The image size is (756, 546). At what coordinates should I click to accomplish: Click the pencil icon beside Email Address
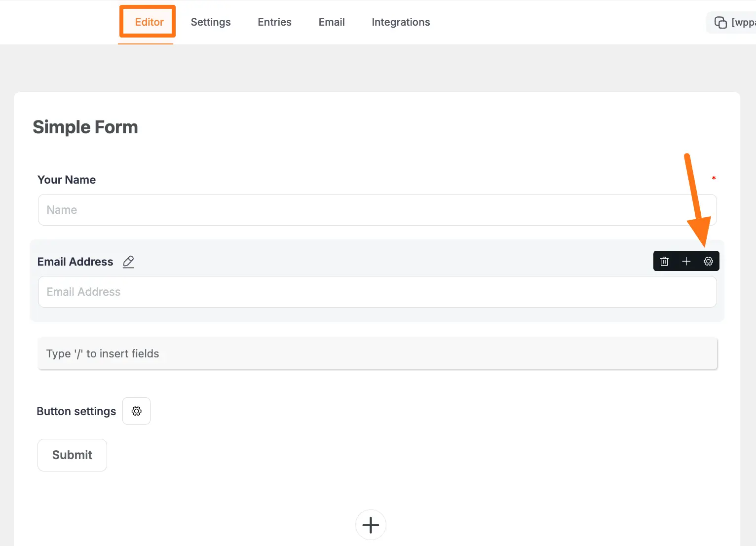[x=128, y=262]
